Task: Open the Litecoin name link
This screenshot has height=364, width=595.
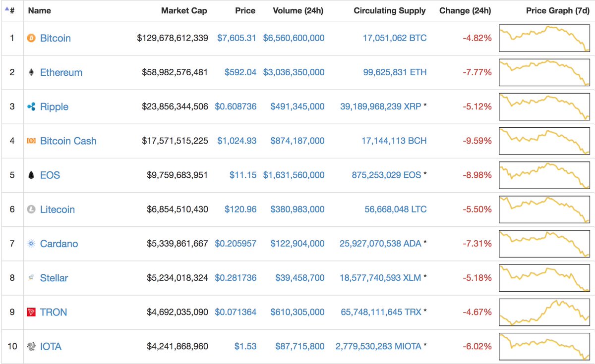Action: 58,209
